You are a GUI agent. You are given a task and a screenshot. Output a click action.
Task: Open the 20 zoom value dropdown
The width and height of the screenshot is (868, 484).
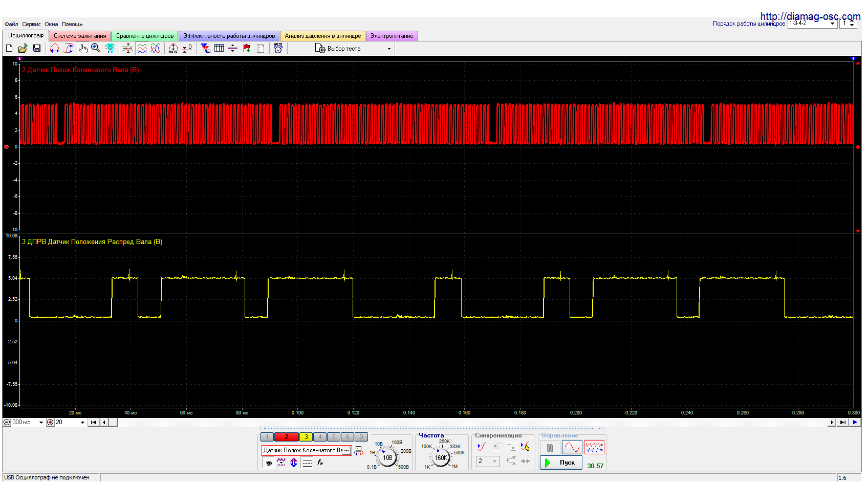(x=70, y=423)
